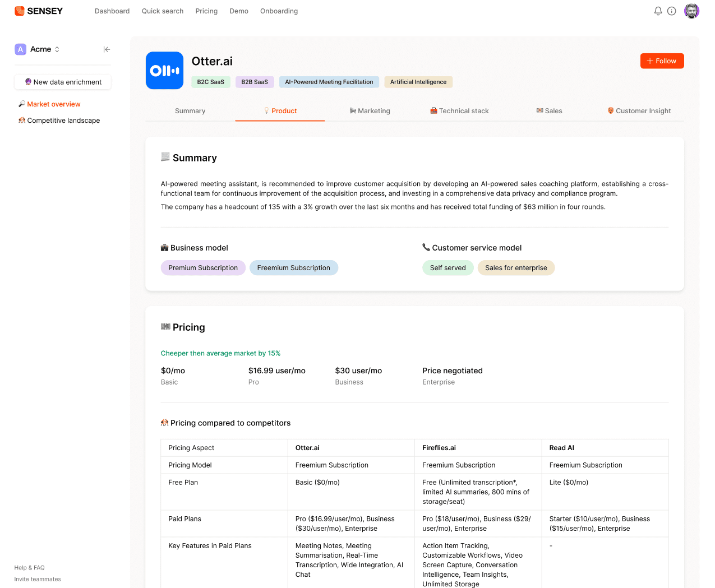This screenshot has width=715, height=588.
Task: Click the info circle icon
Action: coord(671,11)
